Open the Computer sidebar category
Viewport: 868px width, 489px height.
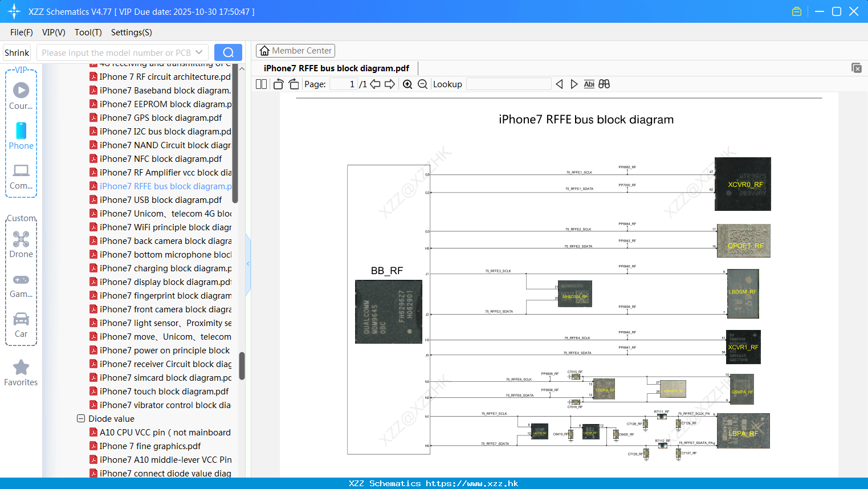tap(21, 177)
